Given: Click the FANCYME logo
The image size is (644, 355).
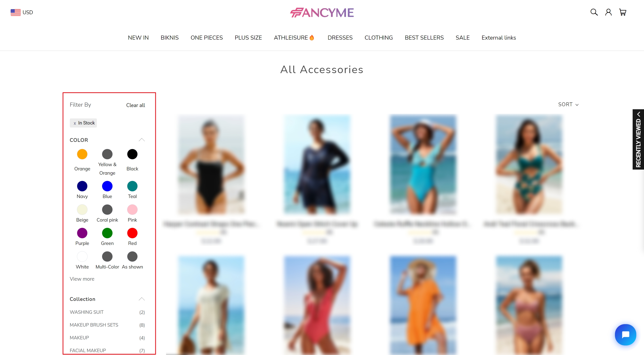Looking at the screenshot, I should pos(322,13).
